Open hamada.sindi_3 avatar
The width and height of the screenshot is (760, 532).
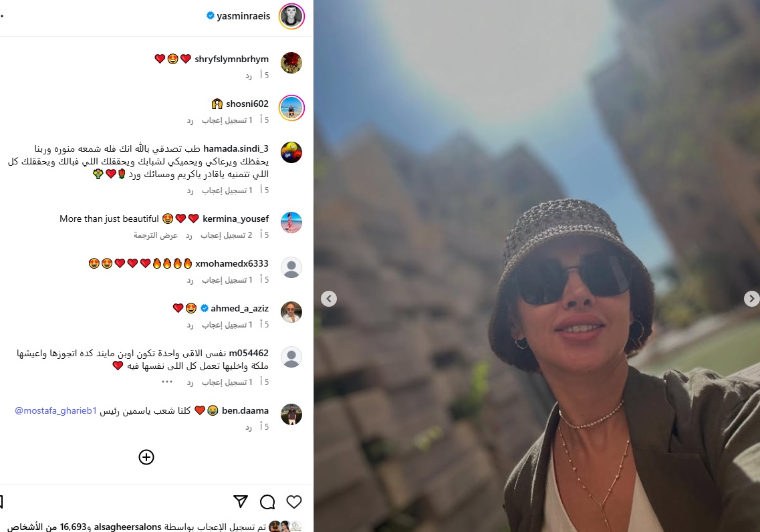coord(291,152)
